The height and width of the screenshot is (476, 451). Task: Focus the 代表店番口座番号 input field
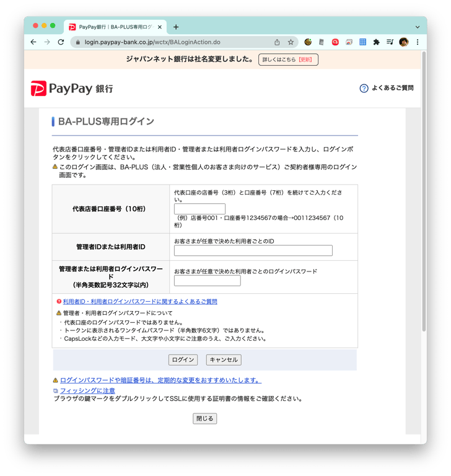click(x=199, y=209)
